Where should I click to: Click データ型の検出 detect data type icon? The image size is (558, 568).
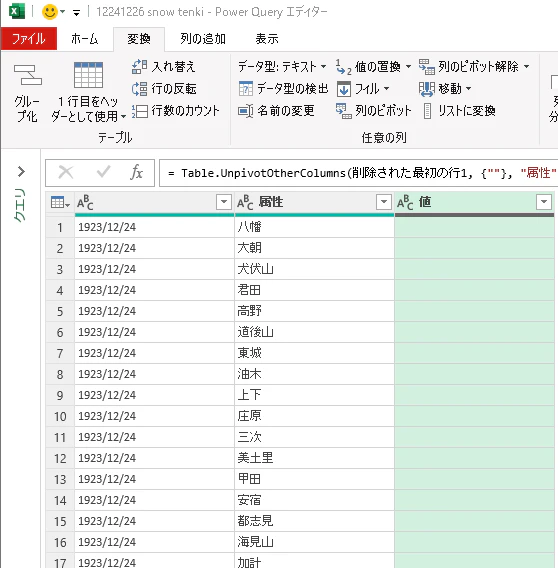246,89
